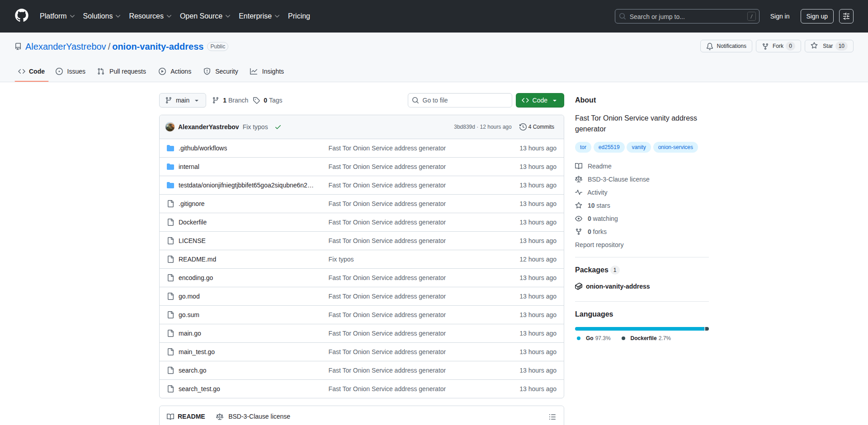
Task: Expand the Platform menu
Action: click(57, 16)
